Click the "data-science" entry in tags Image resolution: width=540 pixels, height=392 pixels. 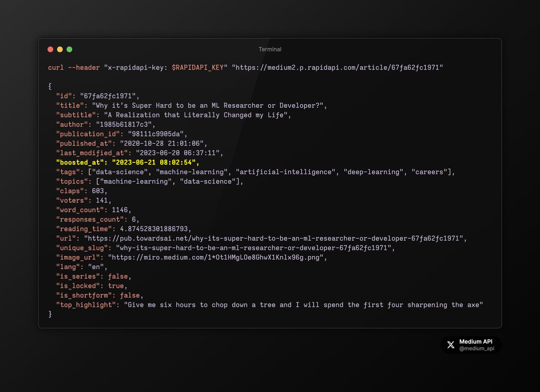pos(121,172)
